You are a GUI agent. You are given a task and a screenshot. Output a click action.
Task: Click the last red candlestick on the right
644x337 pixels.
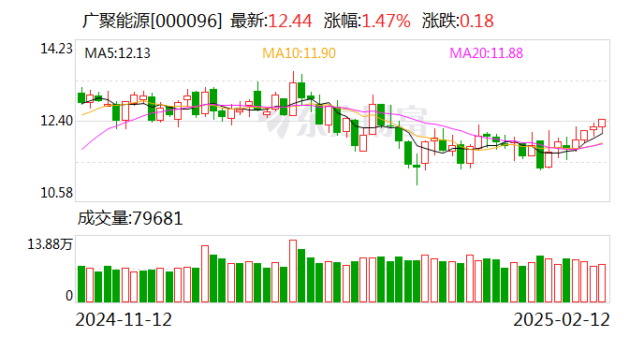[x=602, y=124]
